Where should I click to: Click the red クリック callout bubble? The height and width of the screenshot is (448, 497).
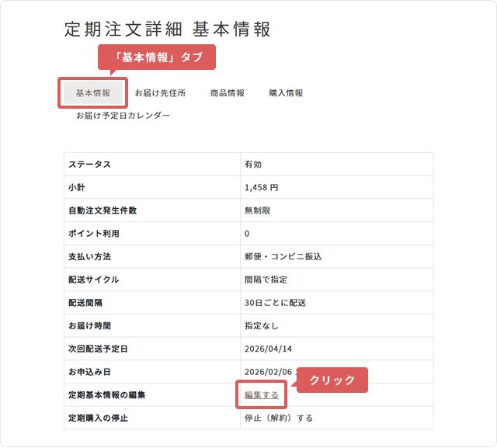click(x=332, y=380)
